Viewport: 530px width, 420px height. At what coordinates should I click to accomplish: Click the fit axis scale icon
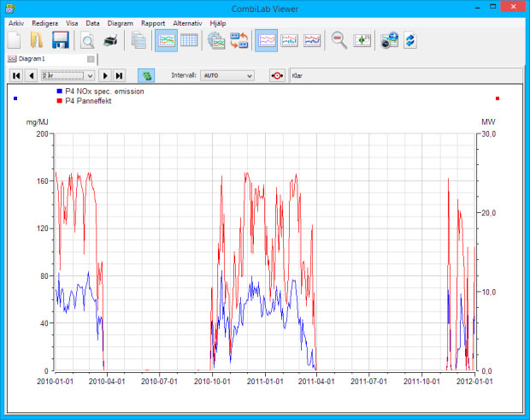(x=362, y=40)
